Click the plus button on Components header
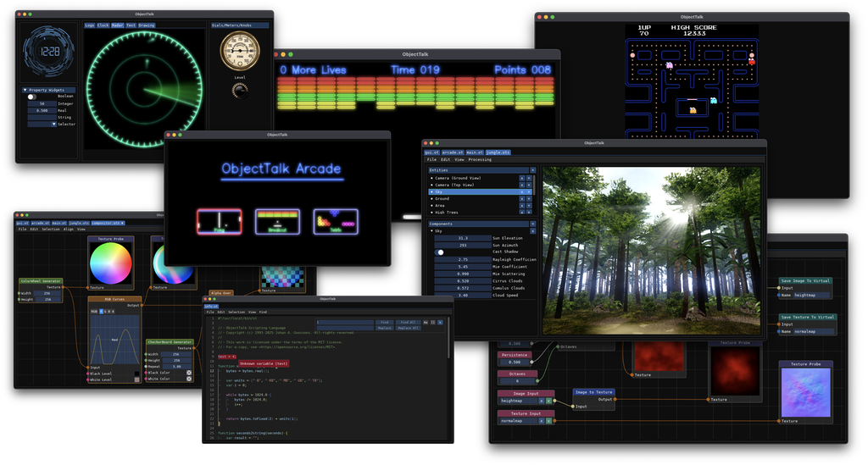This screenshot has height=465, width=868. (x=532, y=224)
